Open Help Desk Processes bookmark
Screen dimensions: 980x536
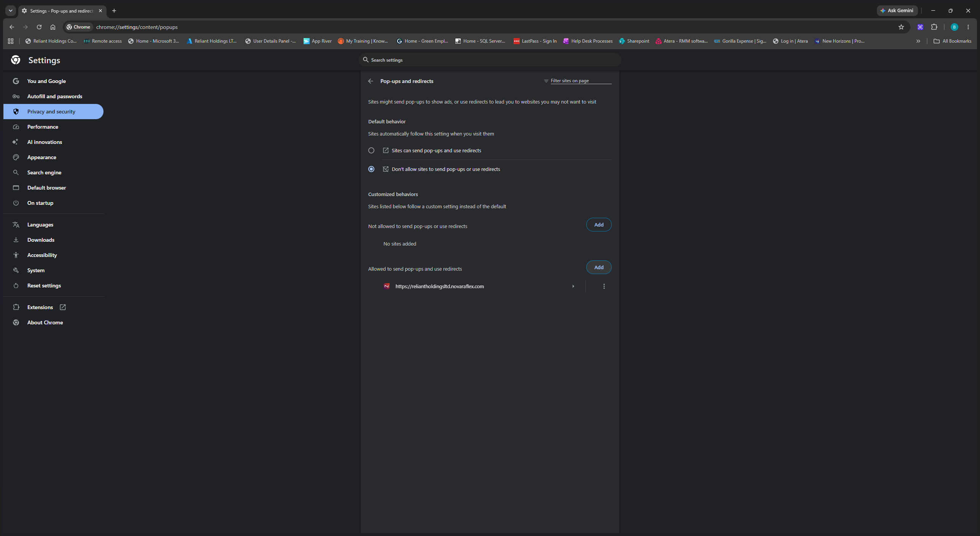588,41
